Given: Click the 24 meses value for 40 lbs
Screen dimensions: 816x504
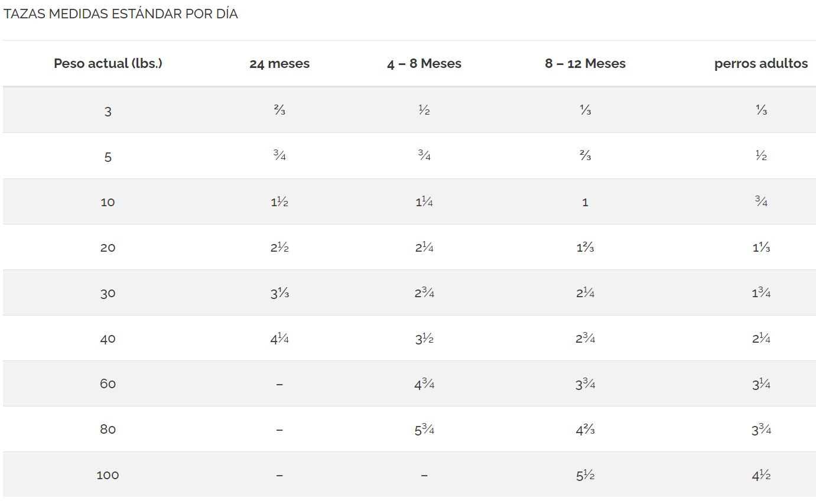Looking at the screenshot, I should [x=279, y=339].
